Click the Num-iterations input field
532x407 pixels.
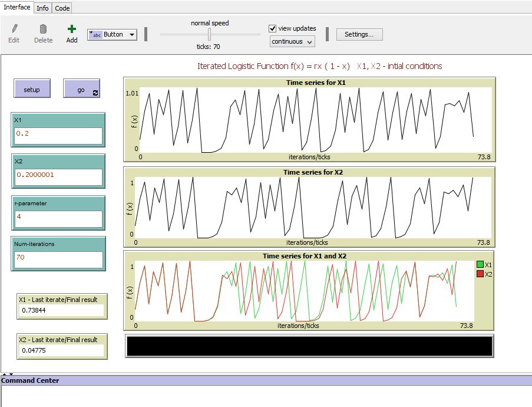tap(58, 259)
